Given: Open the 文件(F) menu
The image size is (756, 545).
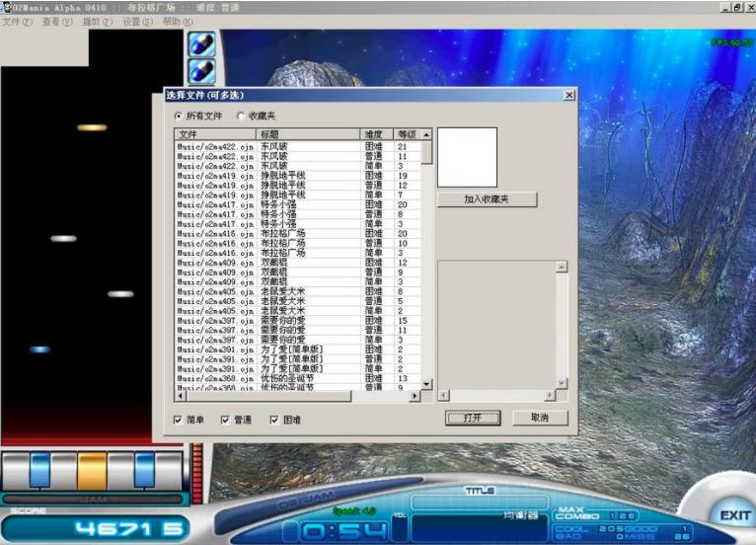Looking at the screenshot, I should point(17,22).
